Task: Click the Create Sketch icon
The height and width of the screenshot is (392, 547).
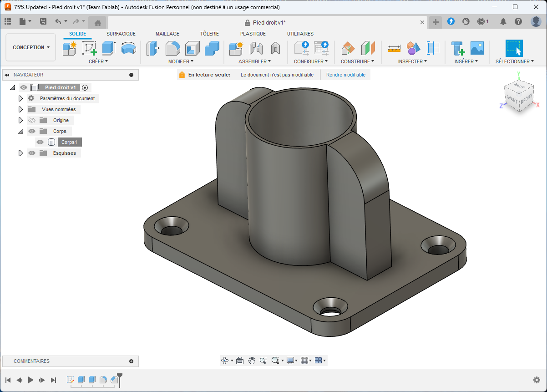Action: (89, 48)
